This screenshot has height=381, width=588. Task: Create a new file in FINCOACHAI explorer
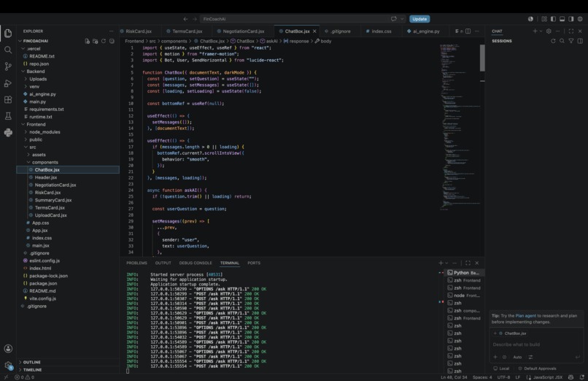88,41
